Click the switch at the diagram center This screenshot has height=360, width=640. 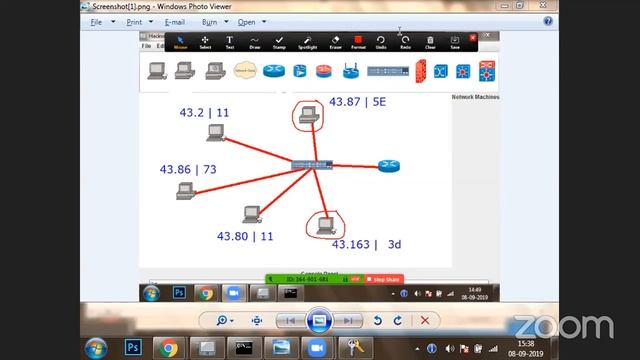pos(312,164)
